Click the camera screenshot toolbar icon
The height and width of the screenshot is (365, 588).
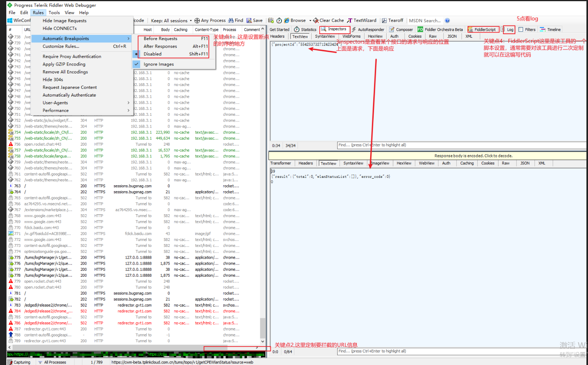coord(271,20)
